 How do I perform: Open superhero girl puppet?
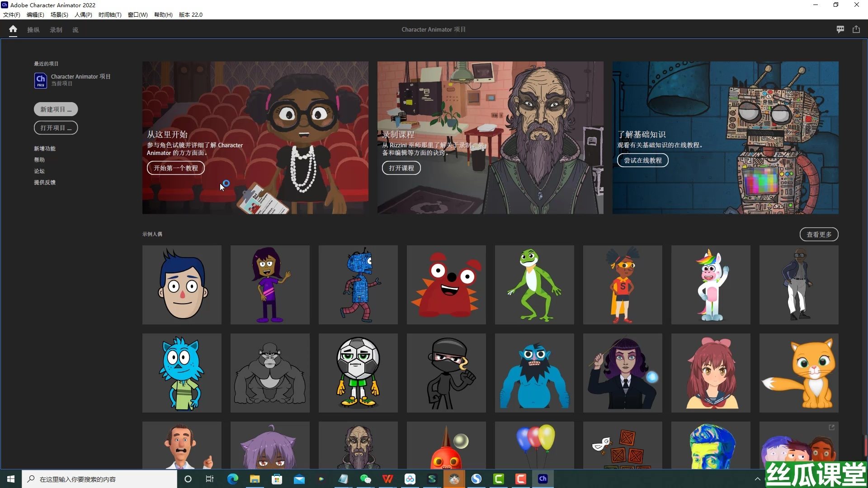623,285
